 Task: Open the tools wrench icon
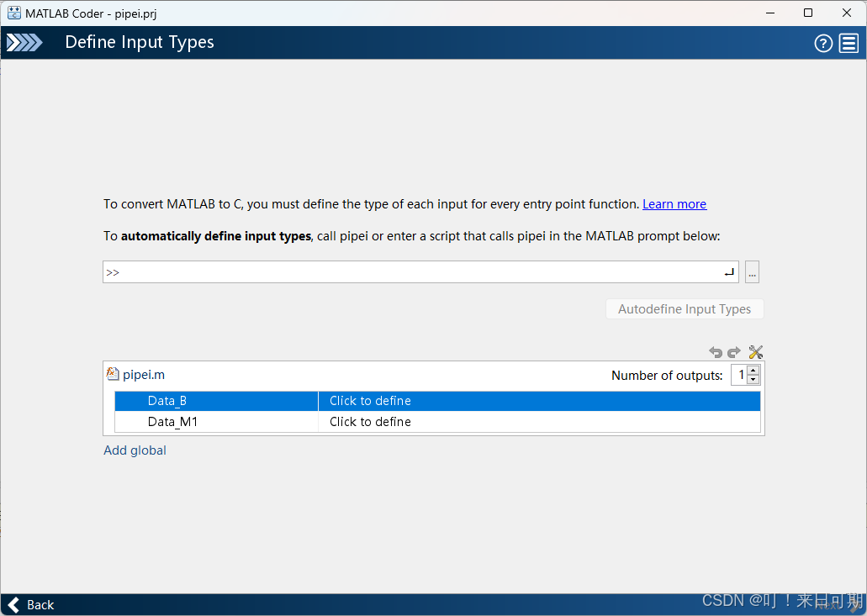click(755, 352)
